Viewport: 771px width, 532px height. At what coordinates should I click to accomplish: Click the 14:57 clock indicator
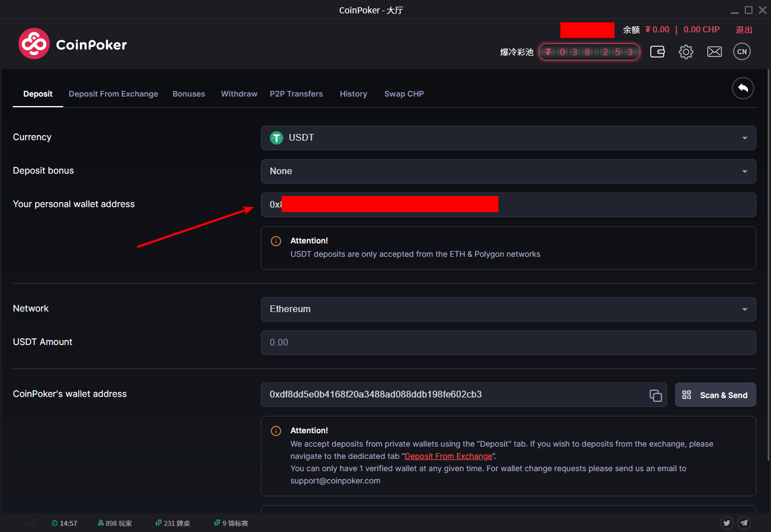click(64, 523)
